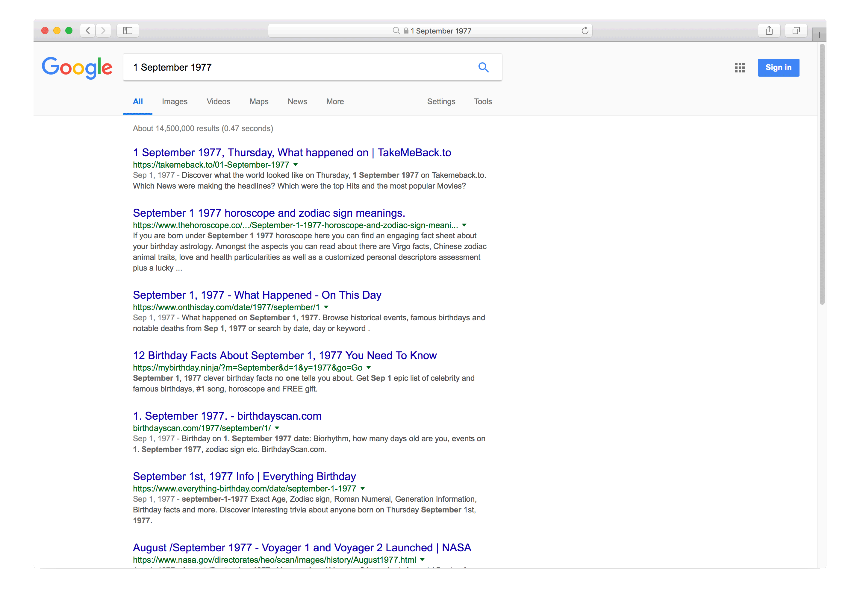Switch to the Videos tab
Screen dimensions: 860x616
point(218,101)
